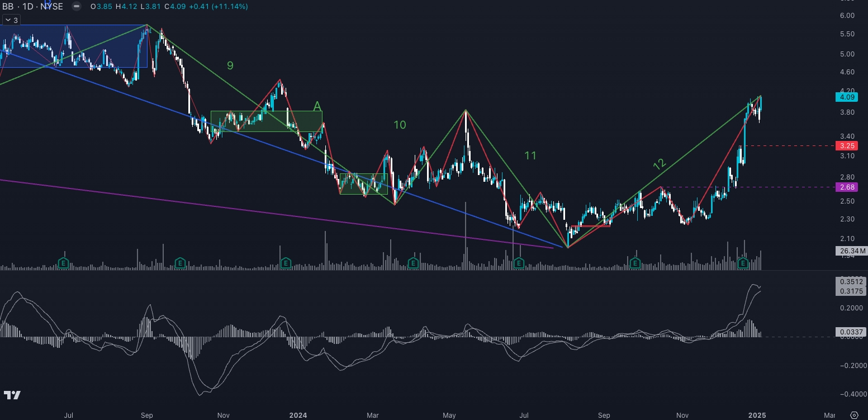Open chart settings hexagon icon at bottom right
The width and height of the screenshot is (868, 420).
[853, 415]
